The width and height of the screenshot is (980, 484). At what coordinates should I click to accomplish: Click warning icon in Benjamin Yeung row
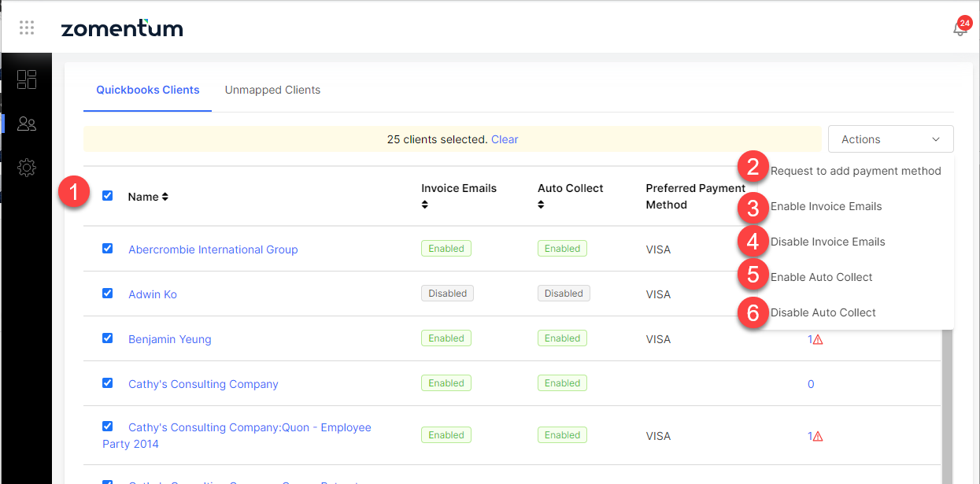click(818, 340)
